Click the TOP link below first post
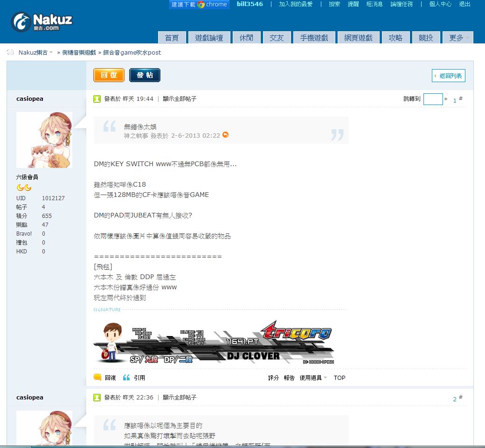 tap(339, 378)
